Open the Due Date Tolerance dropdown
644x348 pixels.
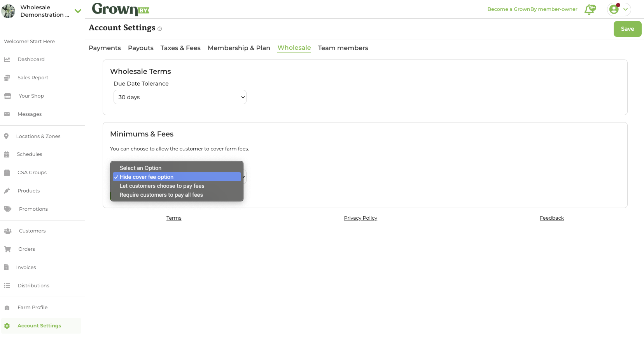180,97
